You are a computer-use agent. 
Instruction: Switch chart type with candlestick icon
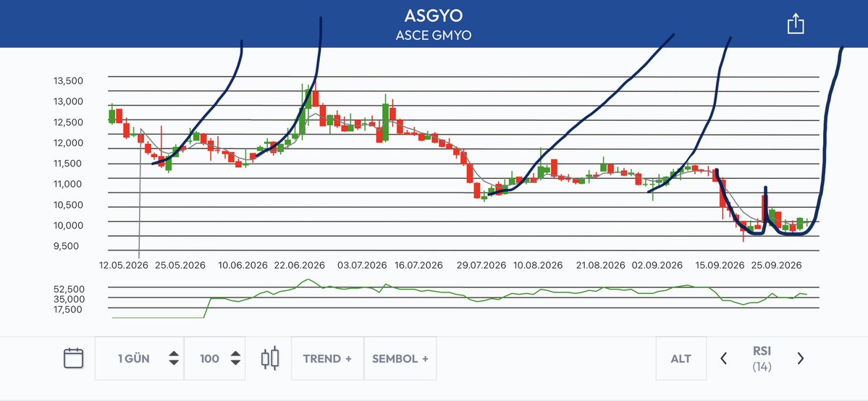coord(269,358)
